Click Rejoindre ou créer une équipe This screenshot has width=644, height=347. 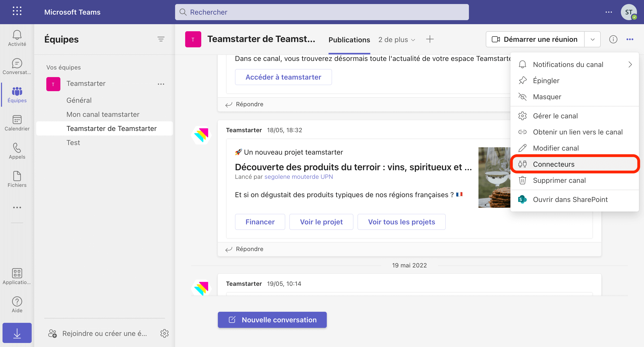tap(98, 333)
